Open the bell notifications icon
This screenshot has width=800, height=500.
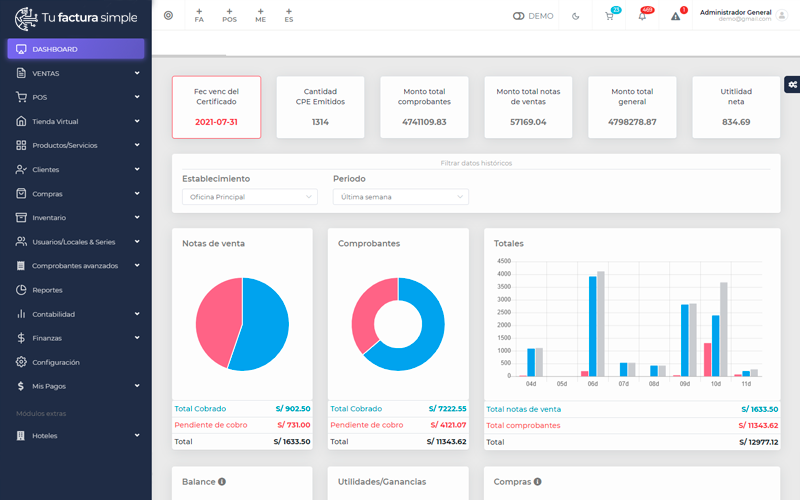(x=642, y=16)
